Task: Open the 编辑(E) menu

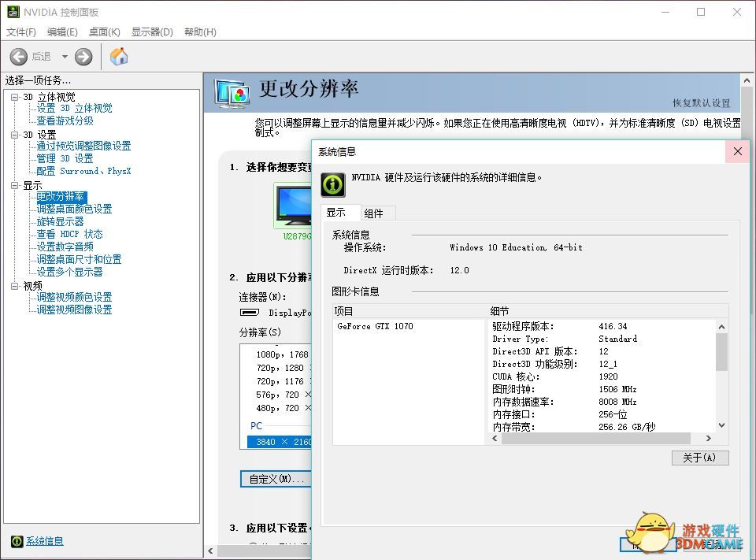Action: pos(62,32)
